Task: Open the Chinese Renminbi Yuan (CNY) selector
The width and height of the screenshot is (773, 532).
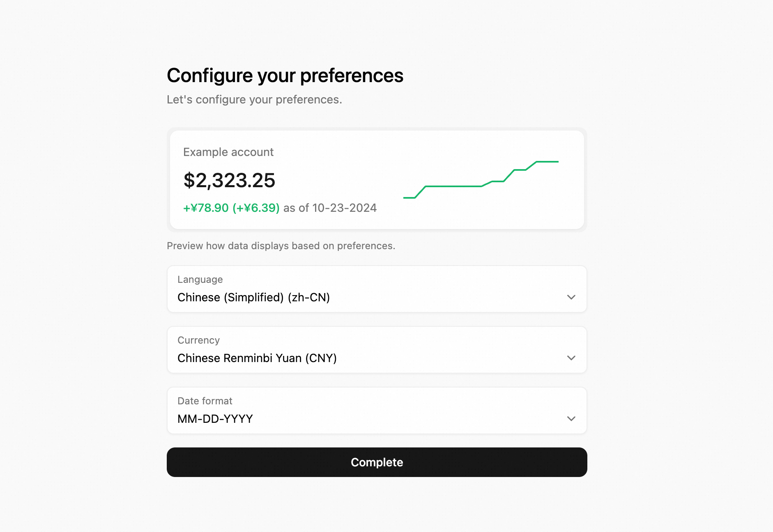Action: click(x=377, y=350)
